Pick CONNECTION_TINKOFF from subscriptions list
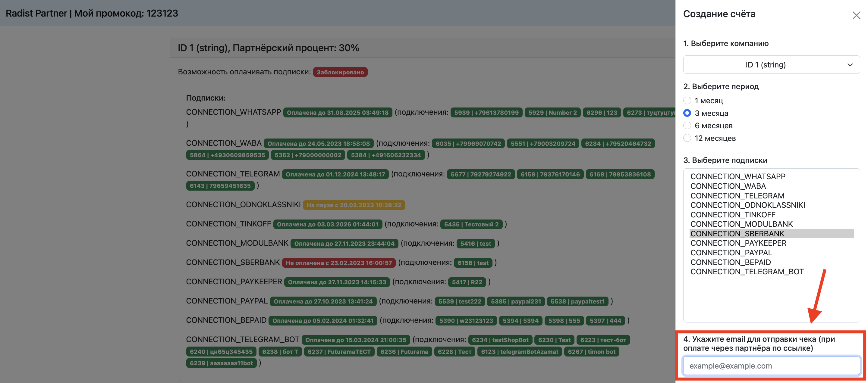 733,215
